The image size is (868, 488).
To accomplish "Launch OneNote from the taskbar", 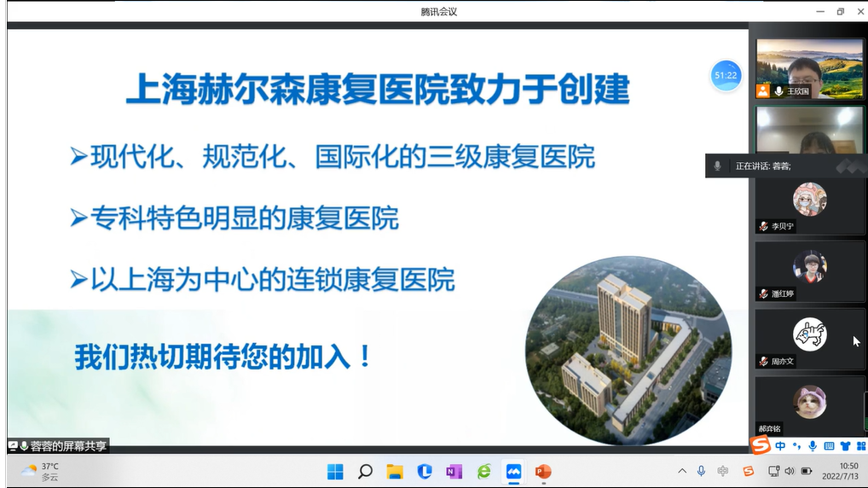I will click(x=454, y=471).
